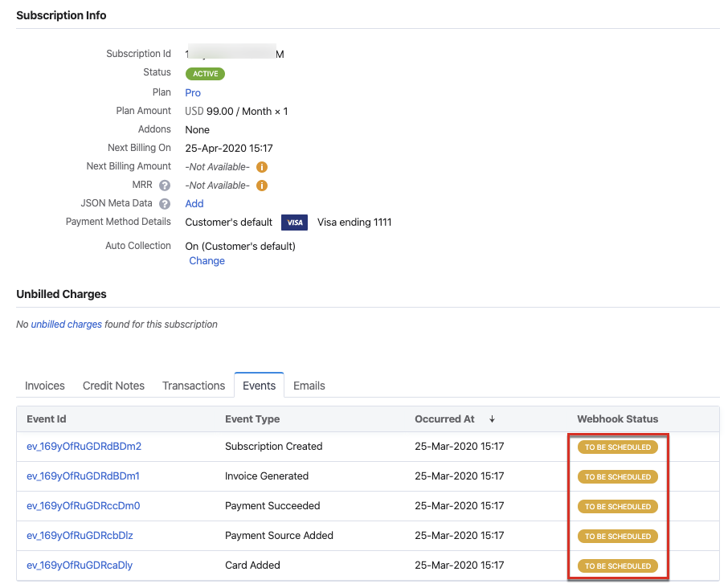The height and width of the screenshot is (588, 728).
Task: Click the green ACTIVE status badge
Action: point(205,74)
